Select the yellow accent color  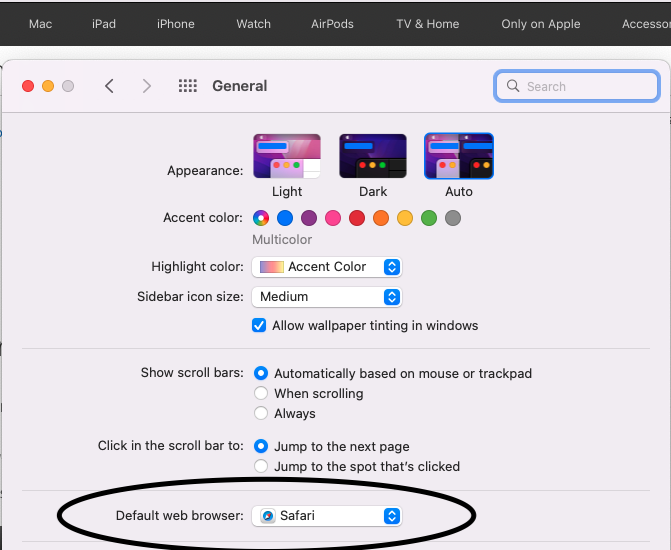405,218
